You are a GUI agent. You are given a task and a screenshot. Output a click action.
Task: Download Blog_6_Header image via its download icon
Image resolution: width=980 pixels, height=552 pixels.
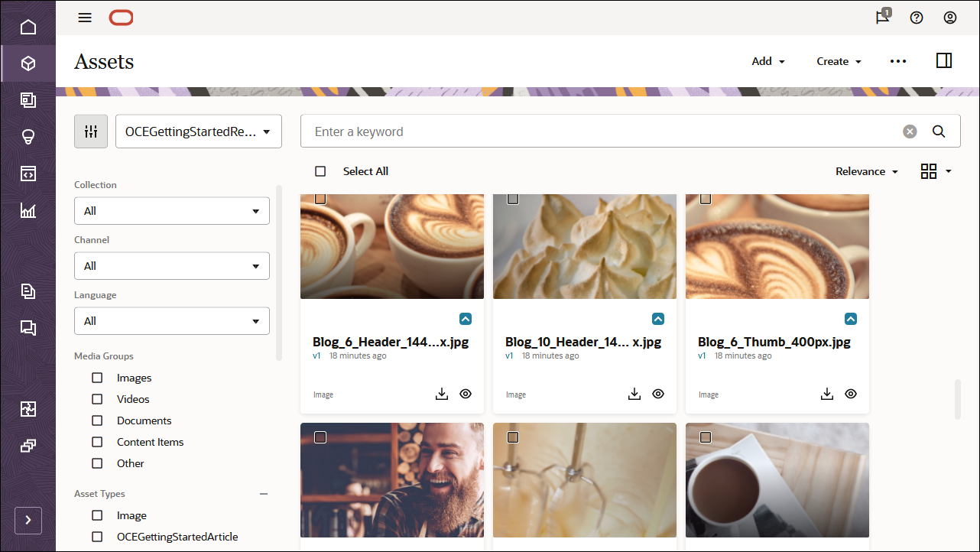(442, 393)
